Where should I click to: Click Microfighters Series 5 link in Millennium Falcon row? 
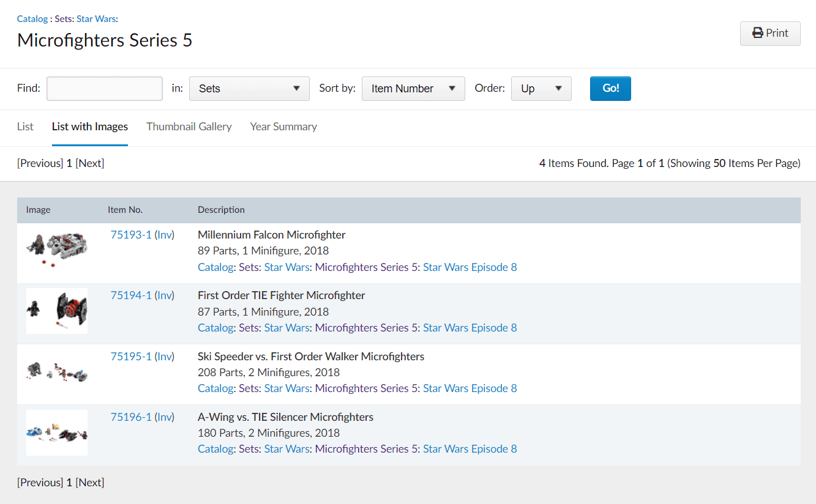(367, 267)
